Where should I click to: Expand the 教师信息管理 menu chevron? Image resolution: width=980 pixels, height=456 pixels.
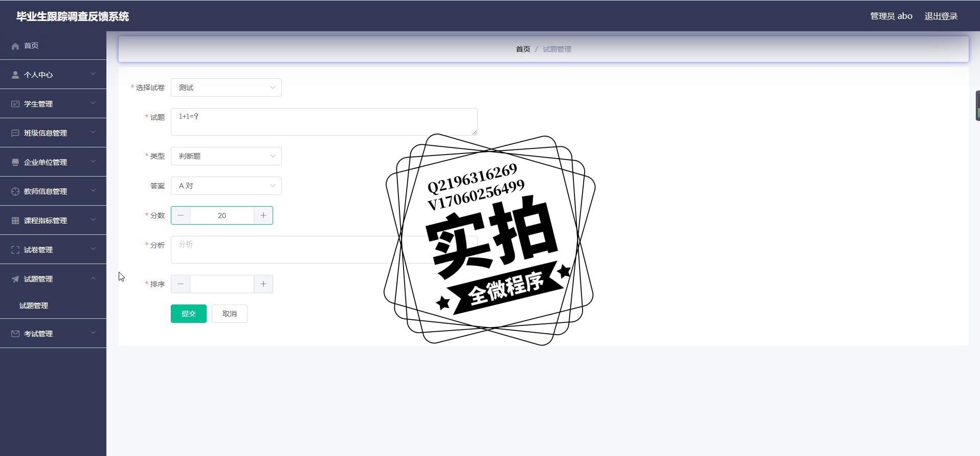(93, 191)
